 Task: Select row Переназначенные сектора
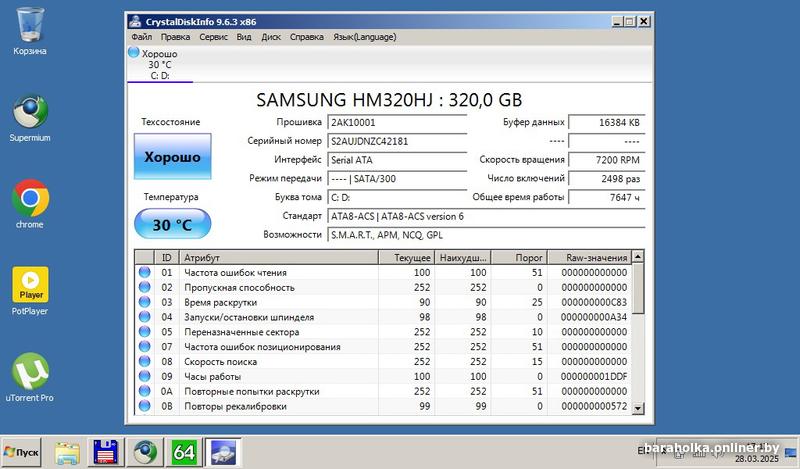pyautogui.click(x=383, y=331)
